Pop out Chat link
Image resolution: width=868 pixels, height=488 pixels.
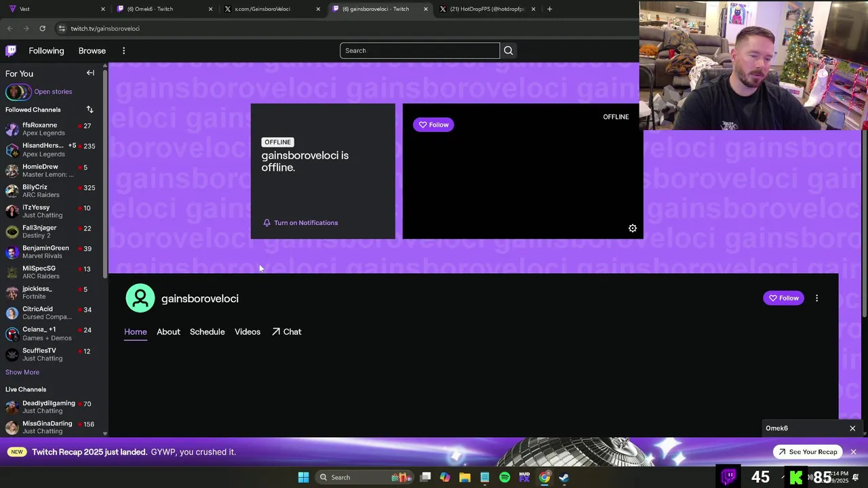[287, 332]
